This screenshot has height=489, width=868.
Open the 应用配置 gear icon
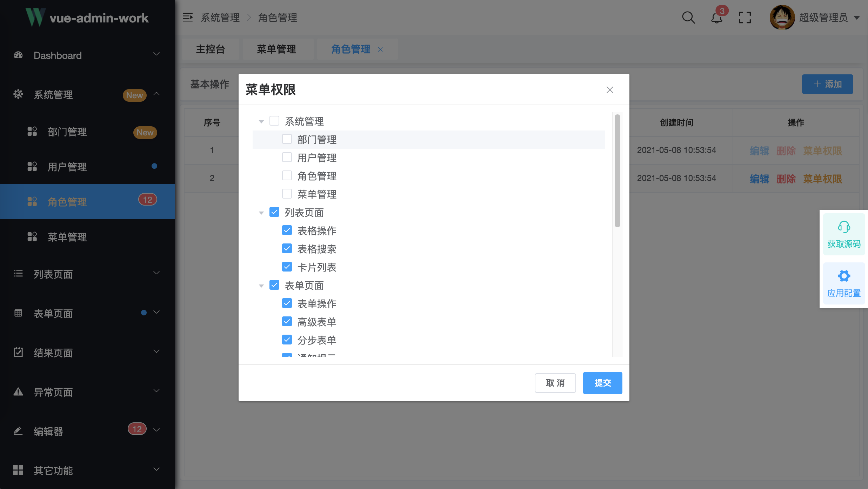844,276
